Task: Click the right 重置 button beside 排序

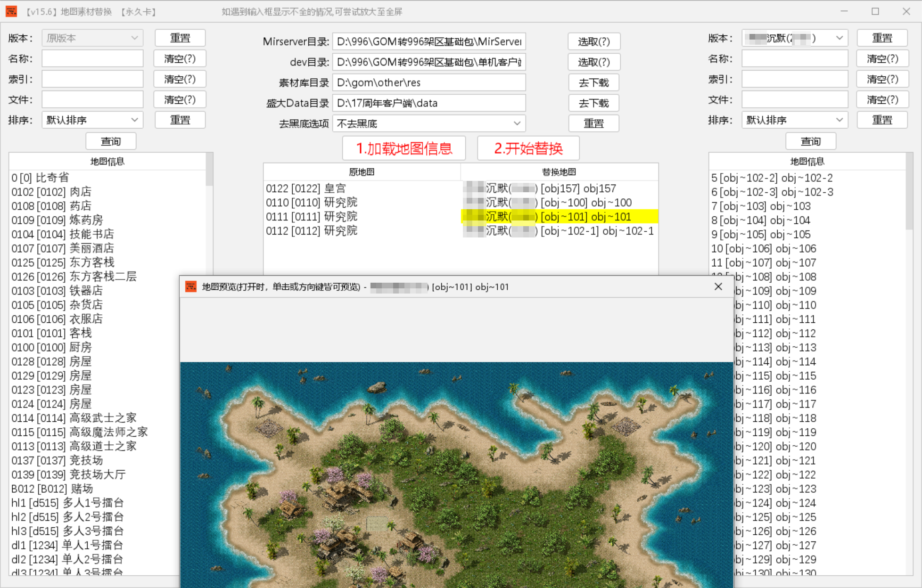Action: tap(882, 120)
